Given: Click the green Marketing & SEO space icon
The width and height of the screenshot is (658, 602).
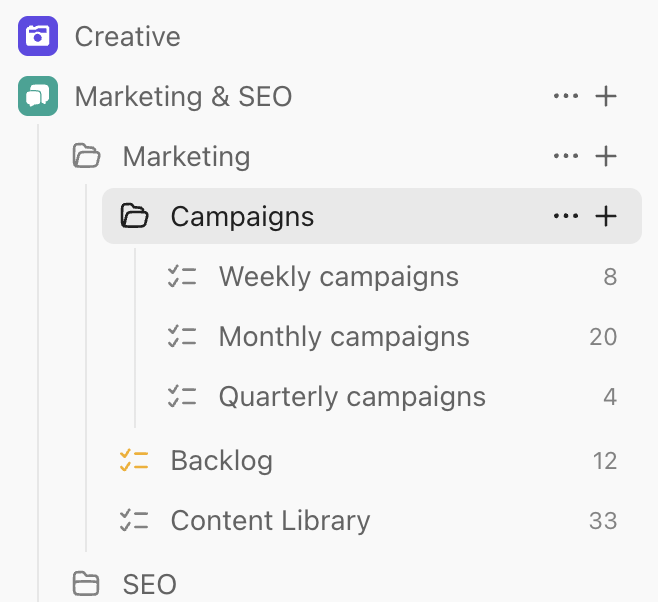Looking at the screenshot, I should 38,96.
